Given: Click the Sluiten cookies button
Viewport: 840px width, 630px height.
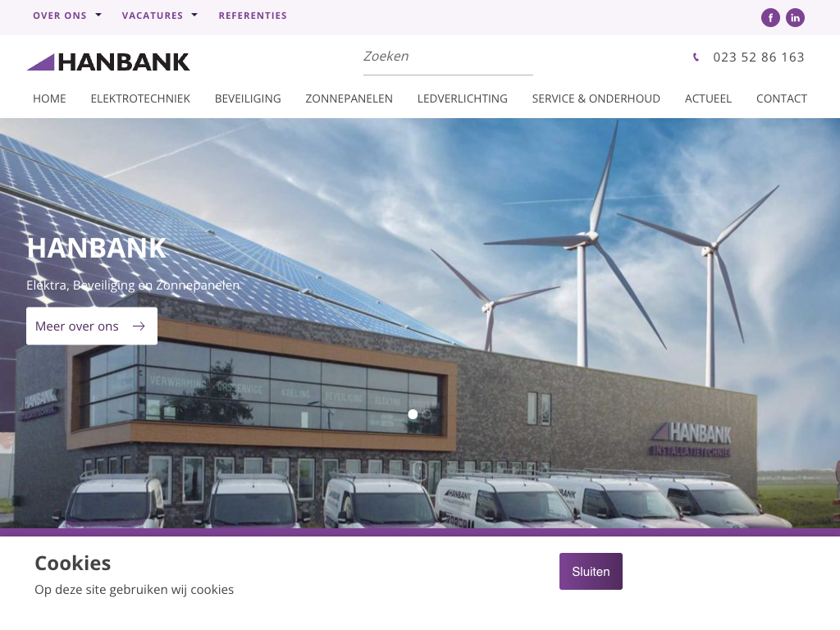Looking at the screenshot, I should click(591, 572).
